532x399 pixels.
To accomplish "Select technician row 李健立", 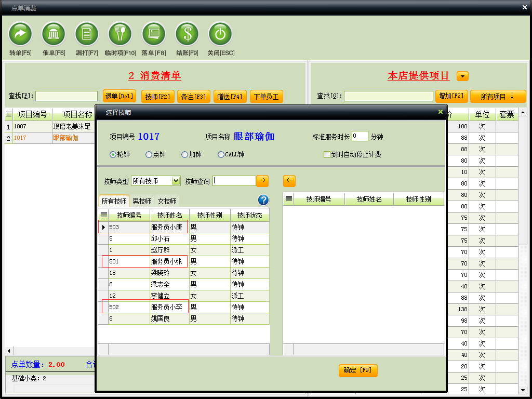I will pos(184,296).
